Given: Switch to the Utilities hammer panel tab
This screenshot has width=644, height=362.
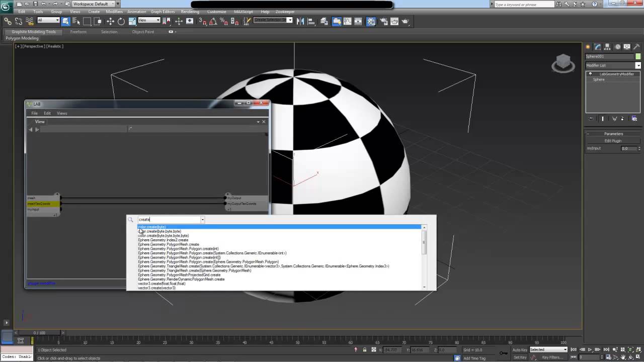Looking at the screenshot, I should pos(637,47).
